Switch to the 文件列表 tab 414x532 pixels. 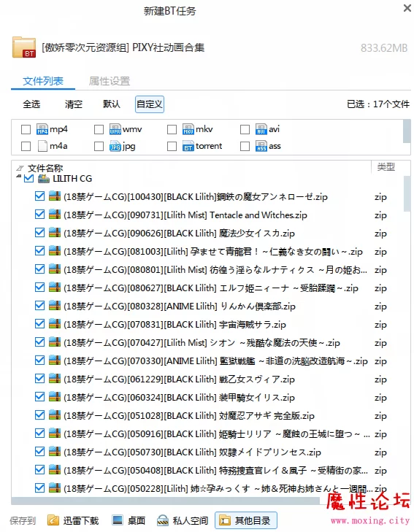[43, 81]
